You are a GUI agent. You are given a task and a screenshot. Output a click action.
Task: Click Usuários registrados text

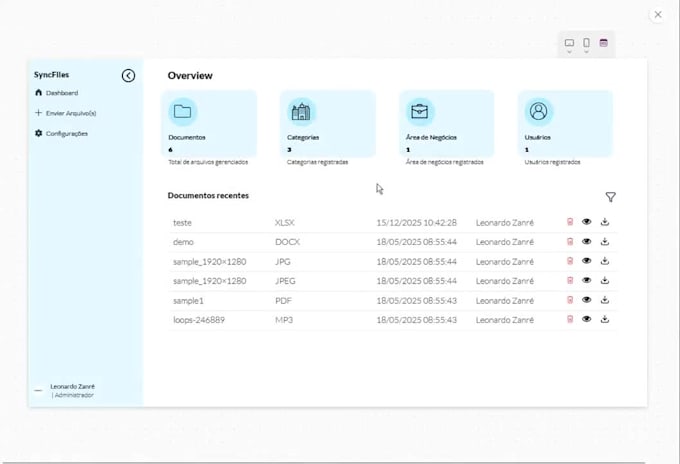point(552,162)
